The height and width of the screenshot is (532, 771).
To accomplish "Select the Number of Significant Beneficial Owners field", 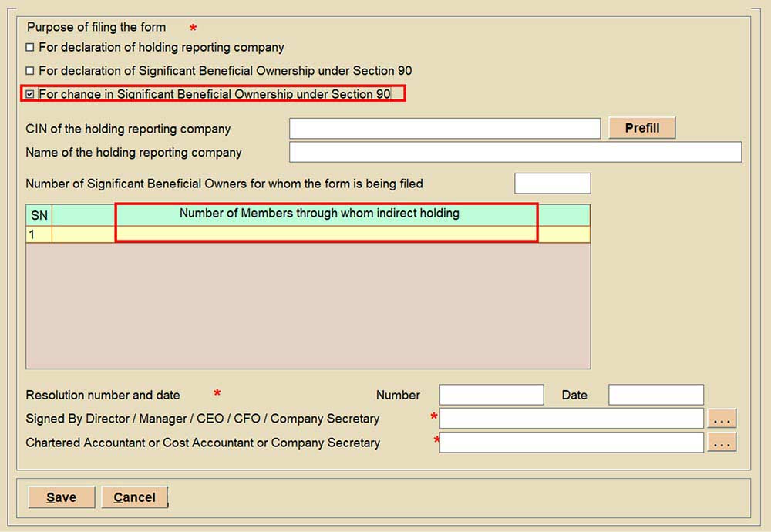I will point(552,184).
